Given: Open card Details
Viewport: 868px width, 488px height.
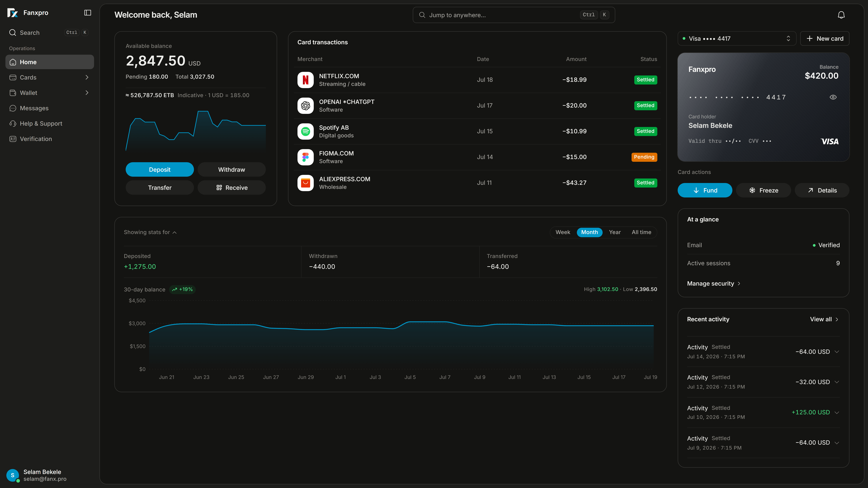Looking at the screenshot, I should coord(822,190).
